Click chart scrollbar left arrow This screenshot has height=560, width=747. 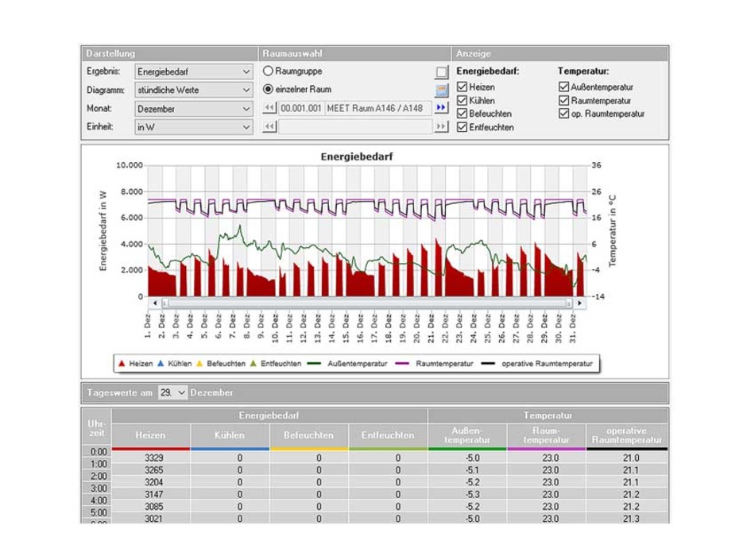pyautogui.click(x=156, y=303)
